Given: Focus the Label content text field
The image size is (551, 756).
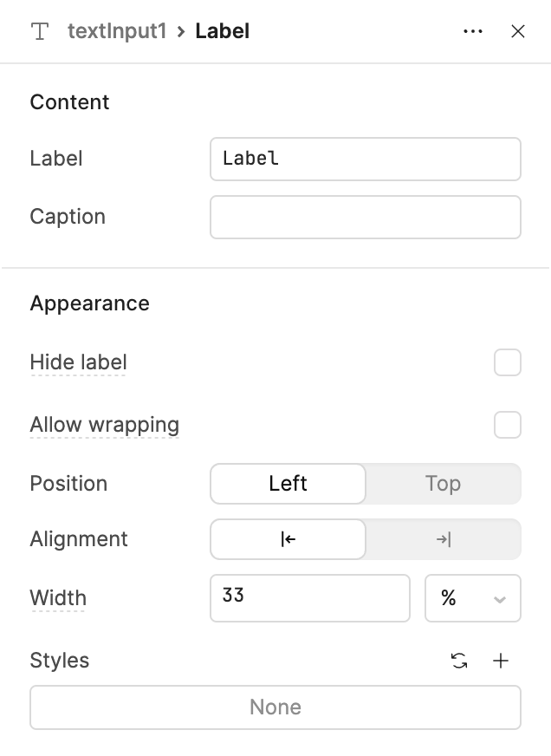Looking at the screenshot, I should click(366, 160).
